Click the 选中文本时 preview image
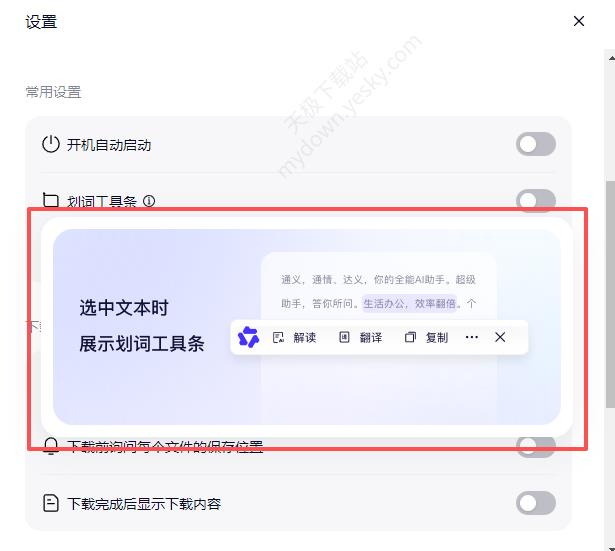Screen dimensions: 615x551 point(306,327)
